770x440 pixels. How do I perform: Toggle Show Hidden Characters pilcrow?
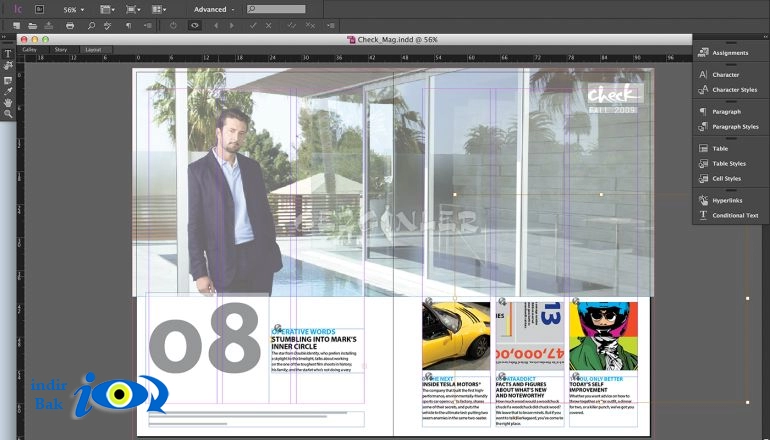(x=129, y=26)
